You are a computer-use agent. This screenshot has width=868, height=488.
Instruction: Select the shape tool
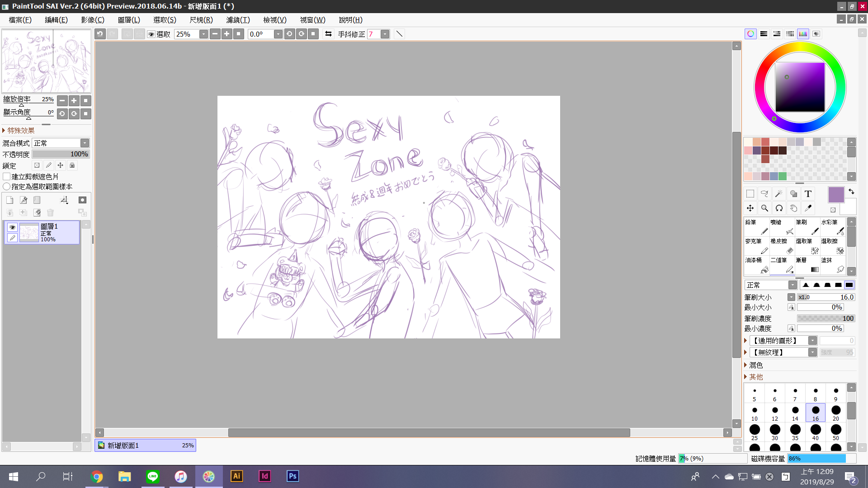793,194
